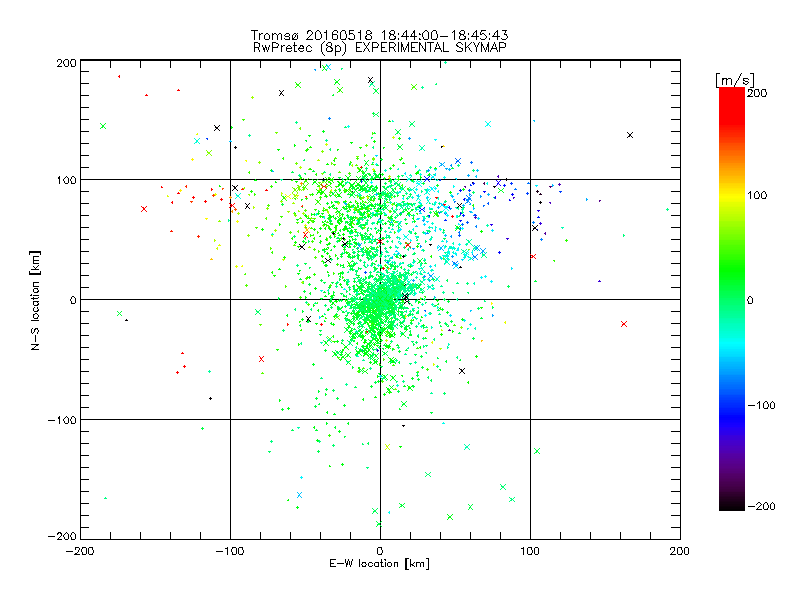Click the -200 tick label on N-S axis

coord(62,536)
